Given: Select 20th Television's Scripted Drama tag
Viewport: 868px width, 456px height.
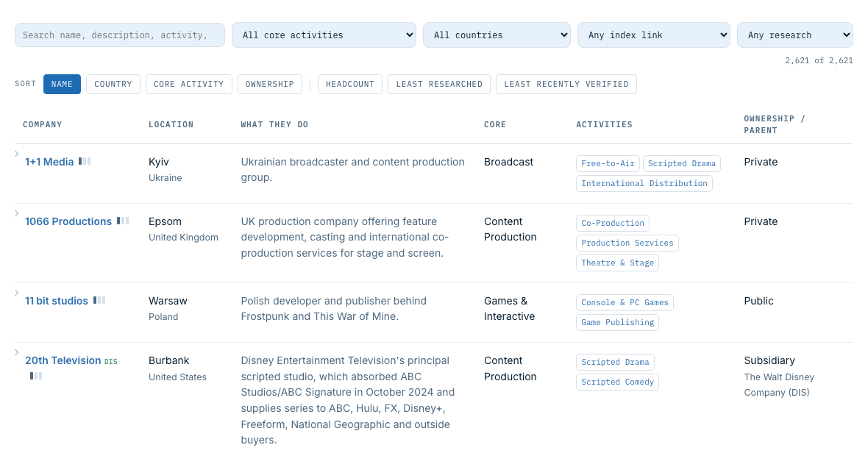Looking at the screenshot, I should 615,362.
